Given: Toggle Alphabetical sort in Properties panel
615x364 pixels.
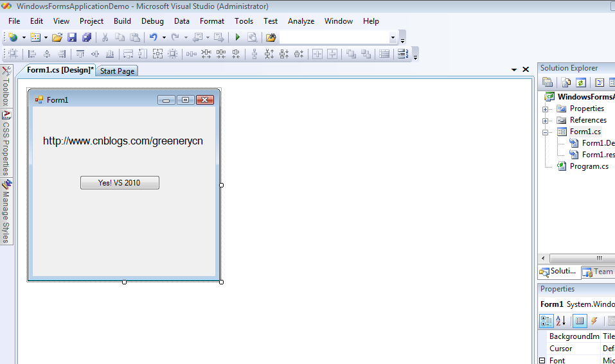Looking at the screenshot, I should 561,321.
